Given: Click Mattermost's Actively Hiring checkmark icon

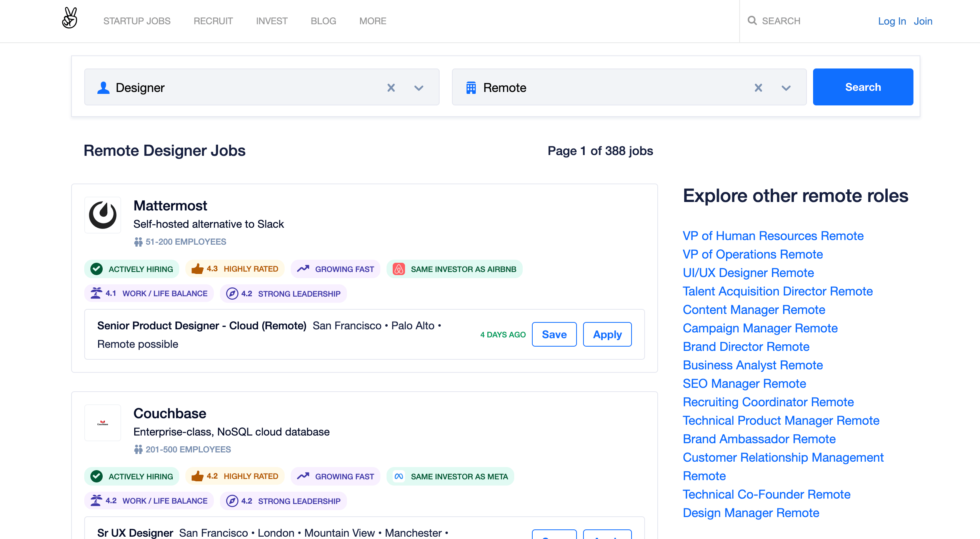Looking at the screenshot, I should 96,269.
